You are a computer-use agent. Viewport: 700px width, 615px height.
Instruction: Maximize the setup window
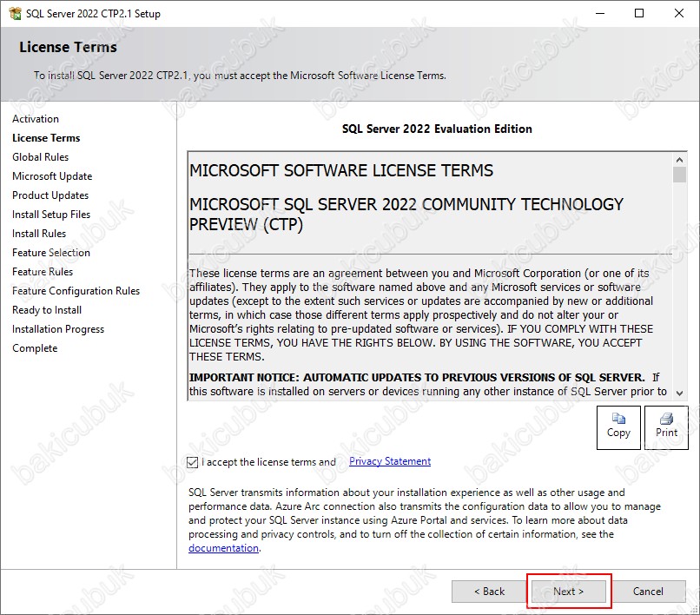pyautogui.click(x=639, y=13)
